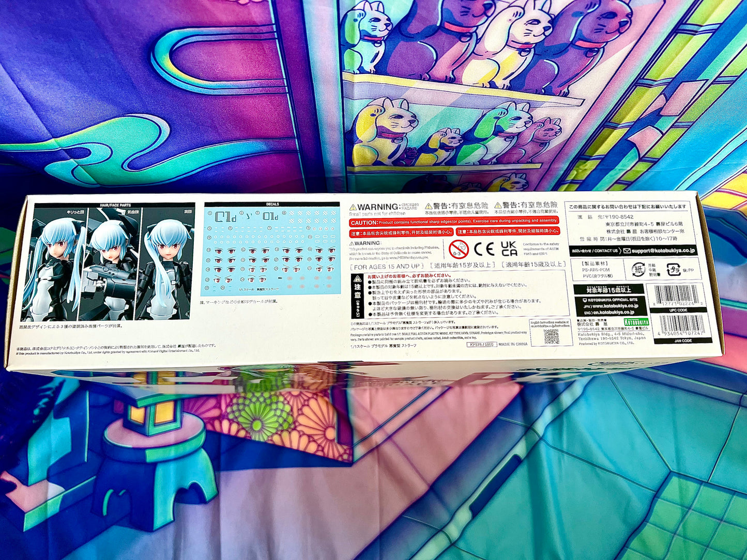The width and height of the screenshot is (747, 560).
Task: Click the 'UPC CODE' label
Action: point(678,310)
